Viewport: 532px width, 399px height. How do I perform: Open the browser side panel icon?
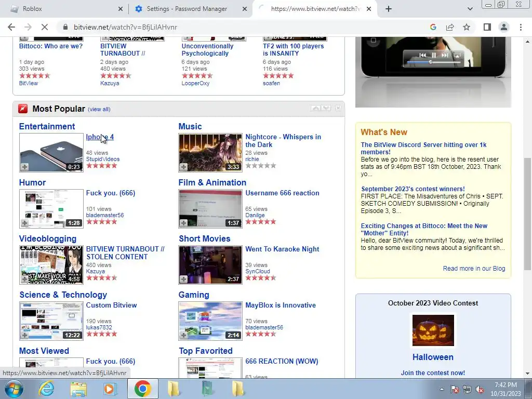pos(487,27)
